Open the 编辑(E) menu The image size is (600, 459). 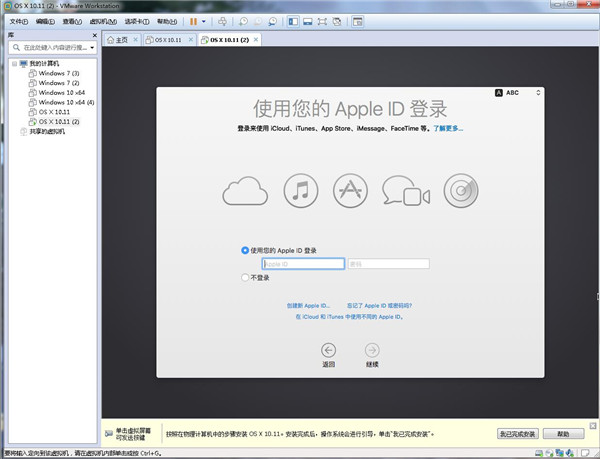point(45,21)
